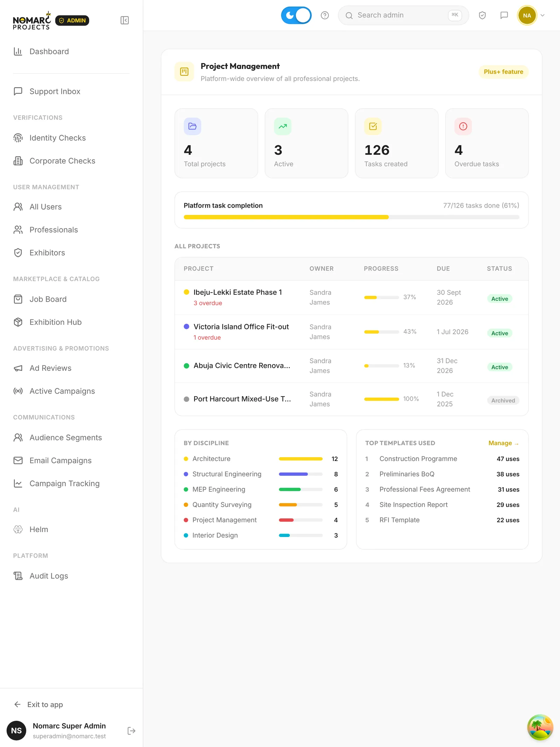Open Victoria Island Office Fit-out project

coord(241,327)
